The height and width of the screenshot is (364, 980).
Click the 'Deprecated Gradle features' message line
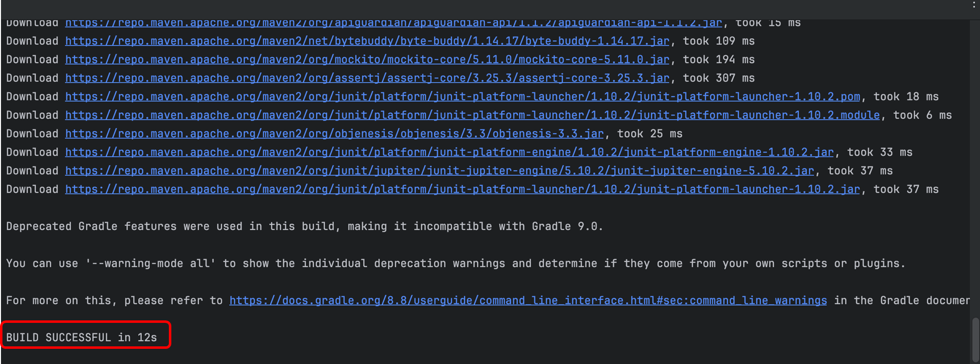tap(304, 226)
